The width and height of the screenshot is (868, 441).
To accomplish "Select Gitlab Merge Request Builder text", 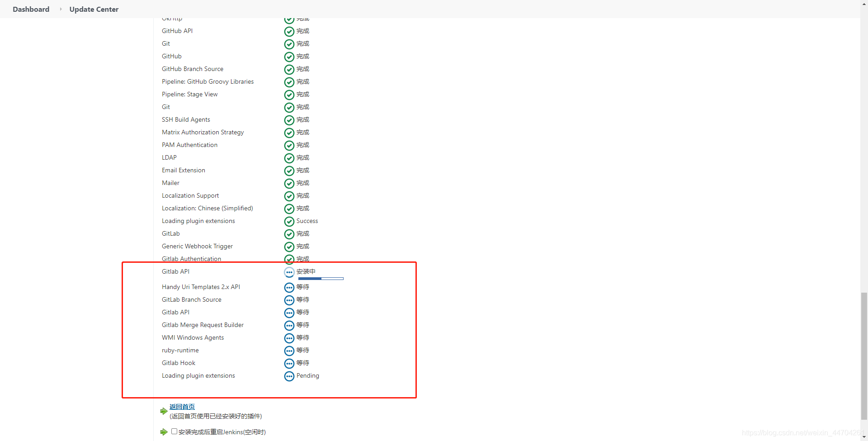I will click(x=203, y=325).
